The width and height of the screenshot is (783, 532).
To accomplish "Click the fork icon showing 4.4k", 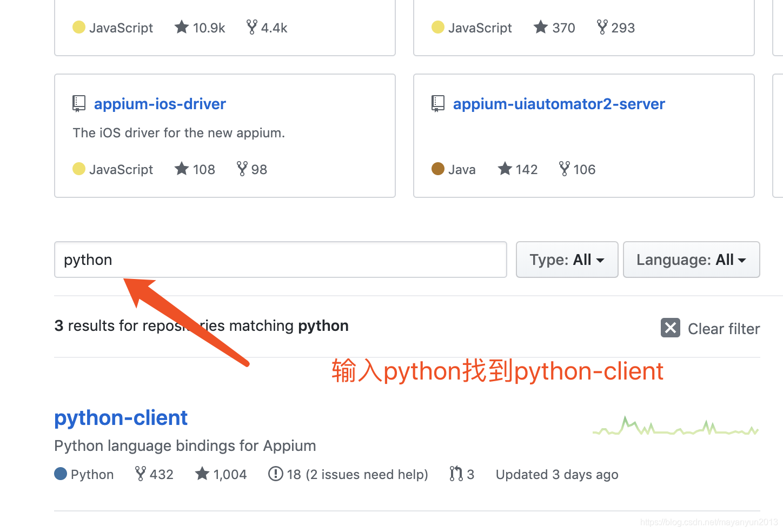I will (251, 27).
